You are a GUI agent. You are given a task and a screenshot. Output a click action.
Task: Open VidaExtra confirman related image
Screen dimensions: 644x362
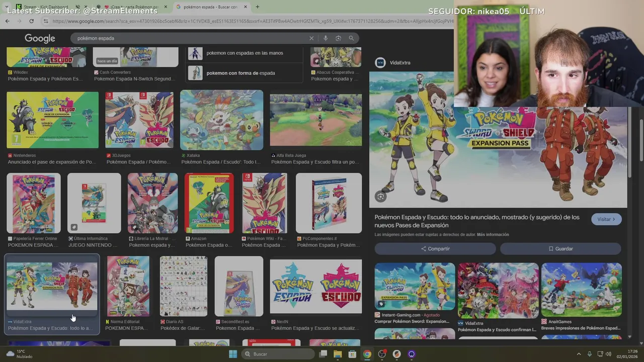coord(498,290)
